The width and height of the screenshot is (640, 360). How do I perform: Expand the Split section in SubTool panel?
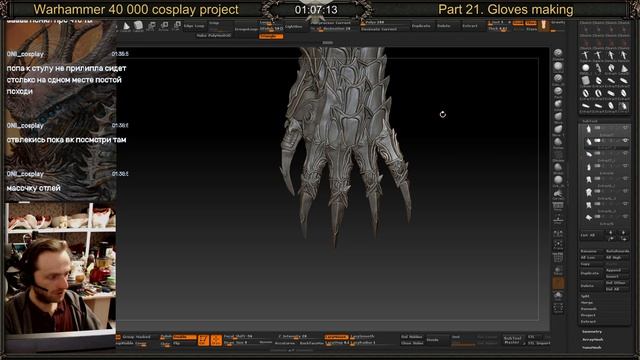[x=585, y=296]
